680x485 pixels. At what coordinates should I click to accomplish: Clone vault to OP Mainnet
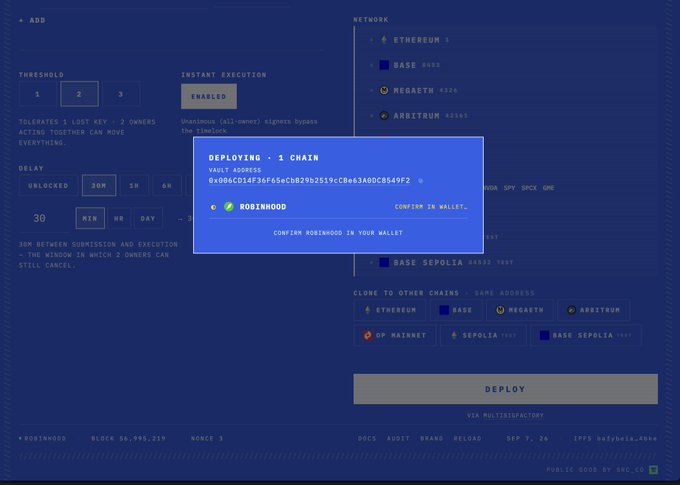click(x=395, y=335)
